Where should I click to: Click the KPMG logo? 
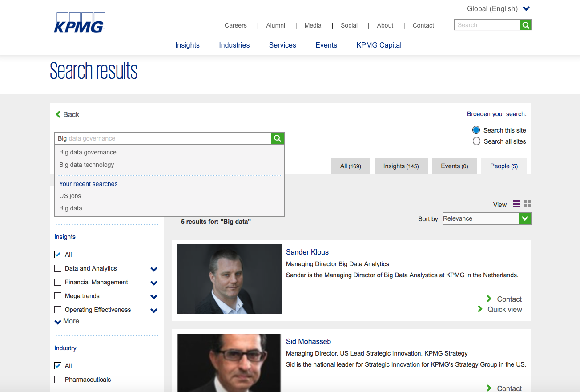[x=80, y=23]
